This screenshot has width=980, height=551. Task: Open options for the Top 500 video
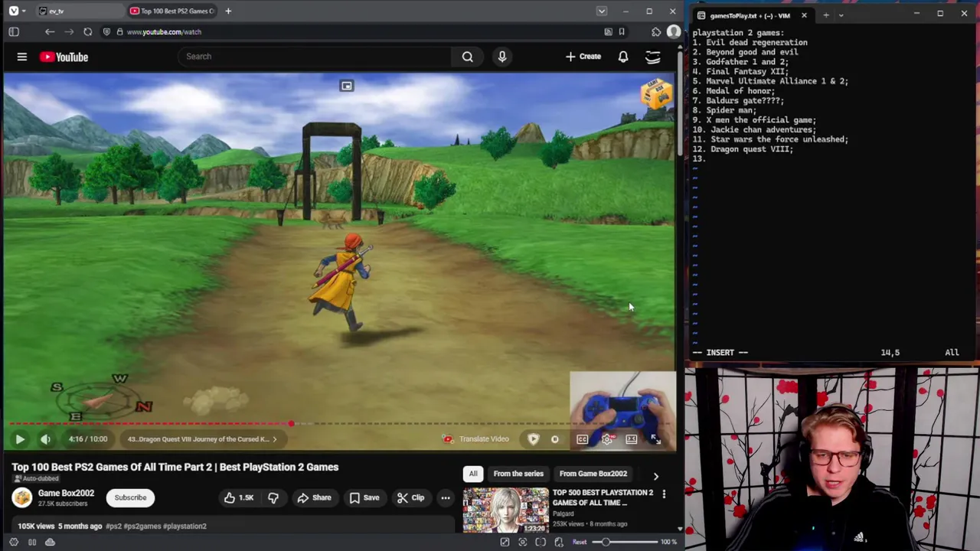point(664,494)
